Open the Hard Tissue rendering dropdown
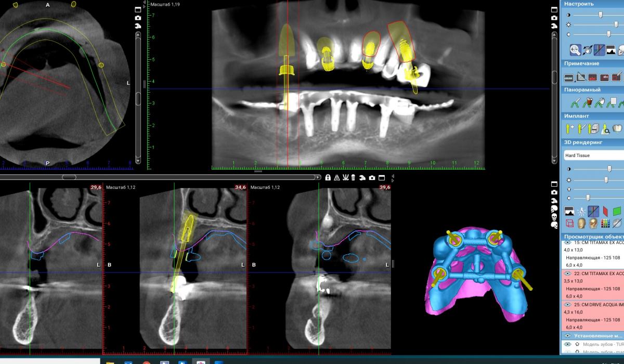Viewport: 624px width, 364px height. coord(593,155)
